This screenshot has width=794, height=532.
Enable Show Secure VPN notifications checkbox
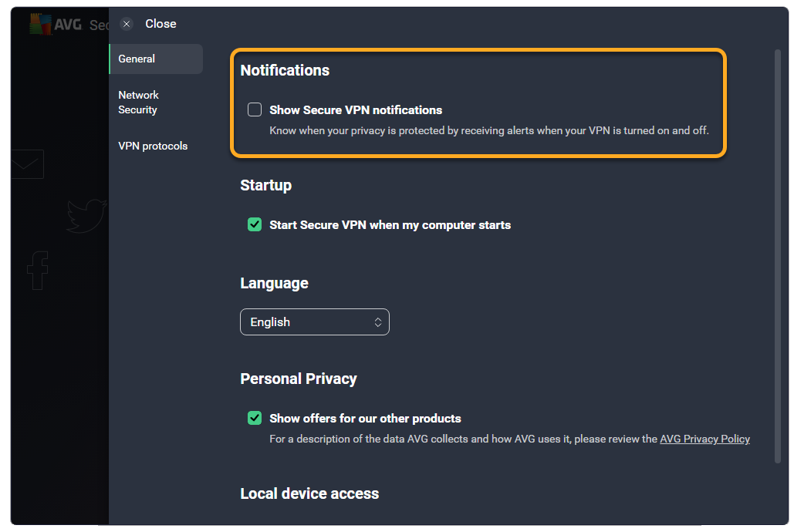(255, 109)
